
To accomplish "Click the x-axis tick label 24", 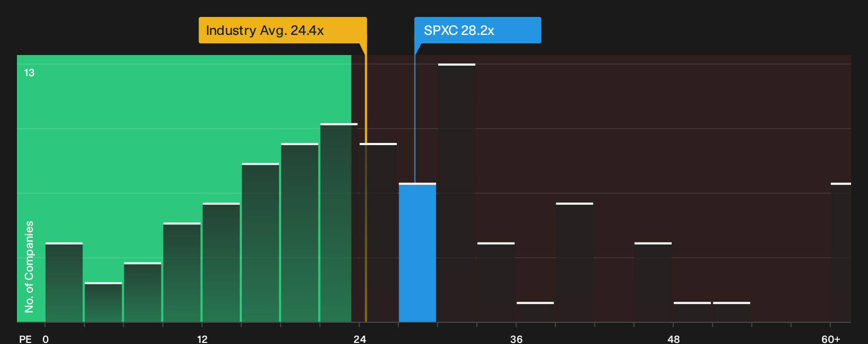I will tap(360, 339).
